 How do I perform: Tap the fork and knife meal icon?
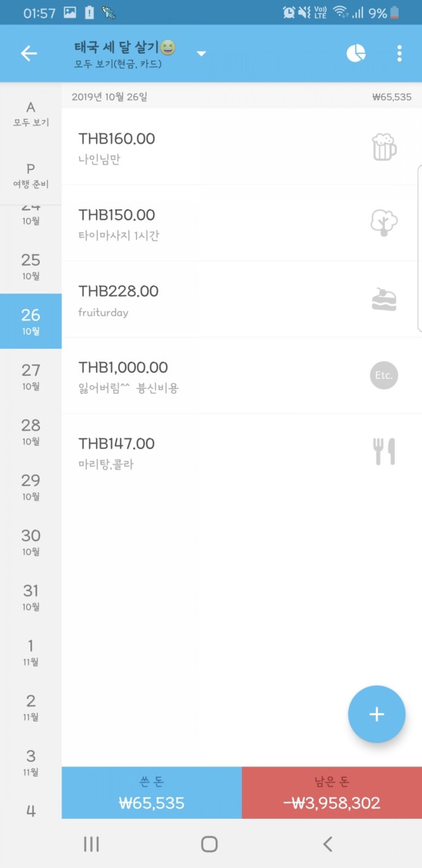point(384,452)
